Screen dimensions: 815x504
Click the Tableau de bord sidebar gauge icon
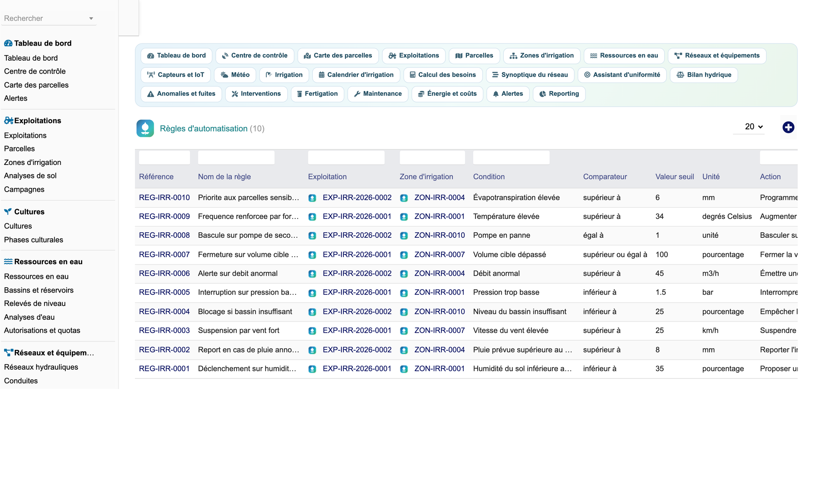(8, 43)
